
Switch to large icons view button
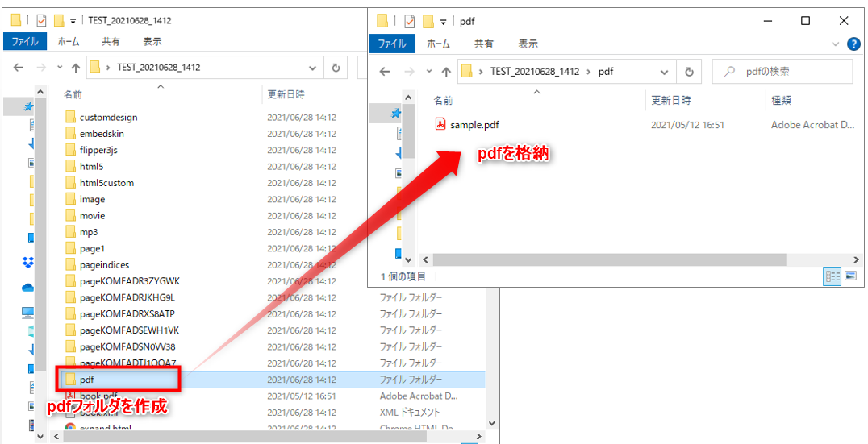(850, 276)
